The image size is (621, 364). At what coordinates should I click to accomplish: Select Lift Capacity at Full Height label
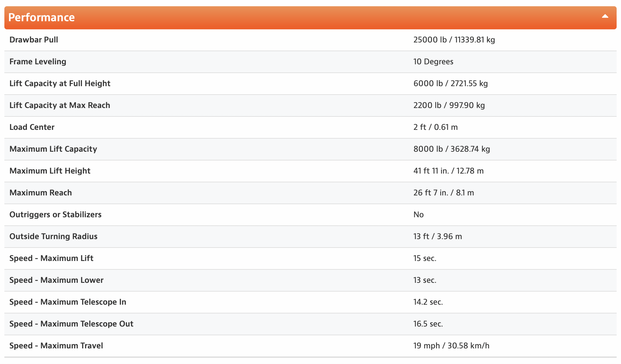coord(60,84)
